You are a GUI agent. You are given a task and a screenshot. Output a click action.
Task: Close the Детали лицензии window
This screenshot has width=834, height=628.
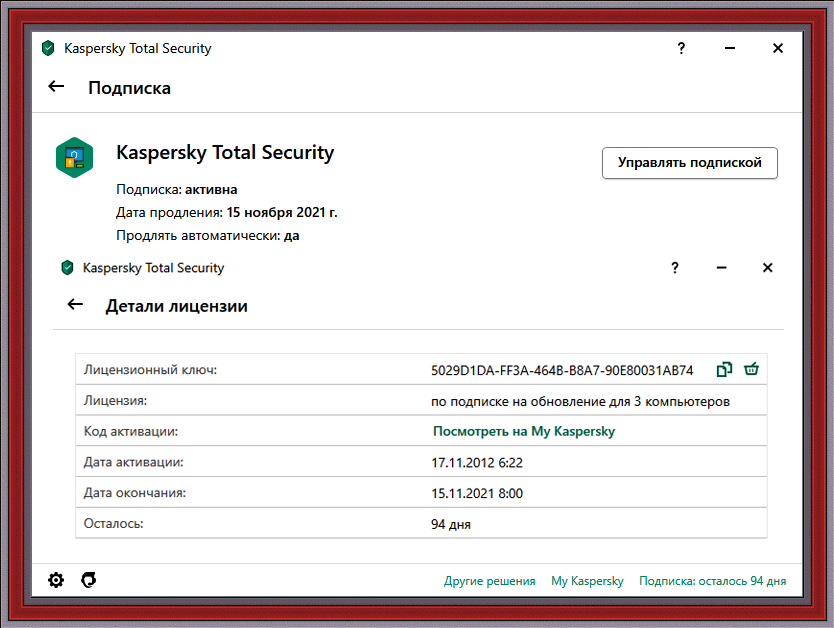pyautogui.click(x=768, y=267)
